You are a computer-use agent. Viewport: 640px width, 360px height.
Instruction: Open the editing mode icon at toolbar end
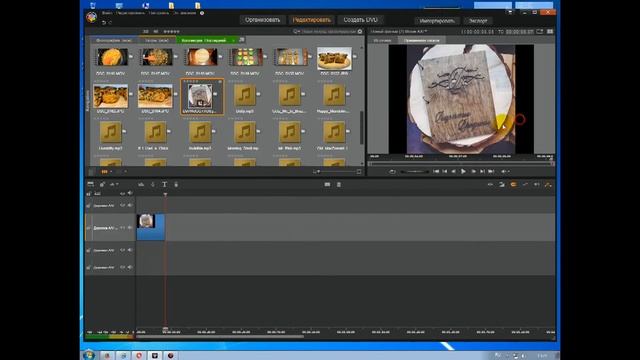point(548,184)
